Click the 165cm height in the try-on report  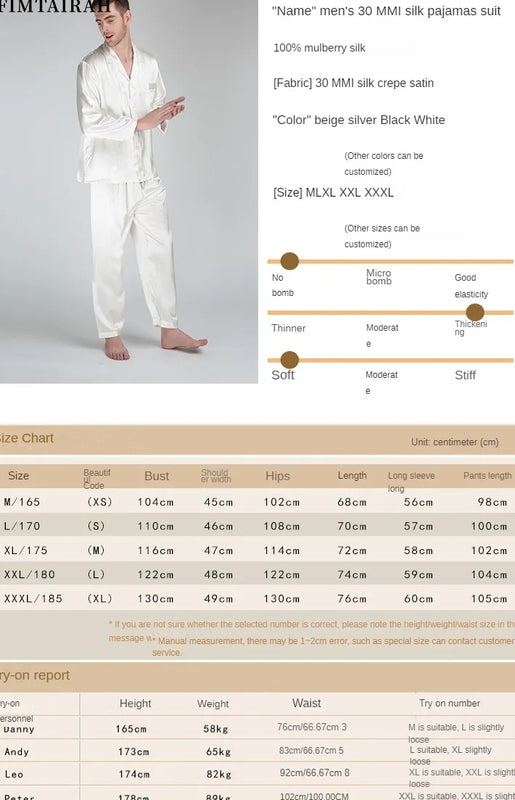[131, 729]
